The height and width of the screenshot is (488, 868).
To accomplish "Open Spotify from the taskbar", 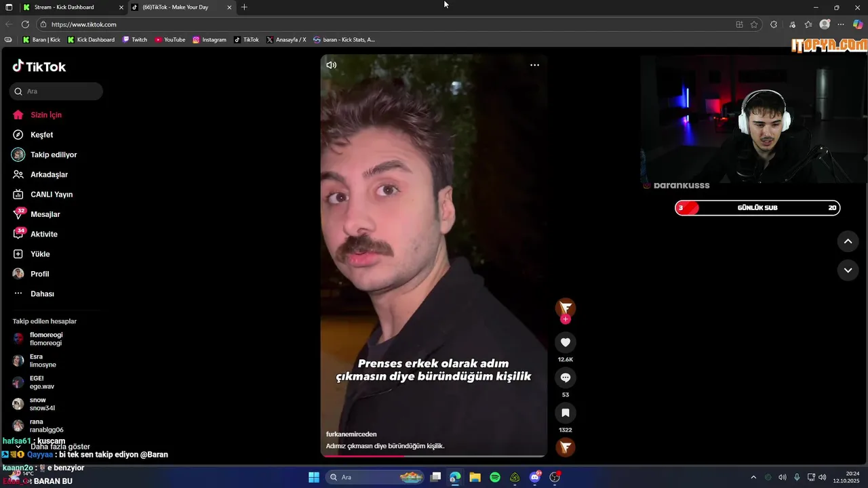I will click(495, 477).
